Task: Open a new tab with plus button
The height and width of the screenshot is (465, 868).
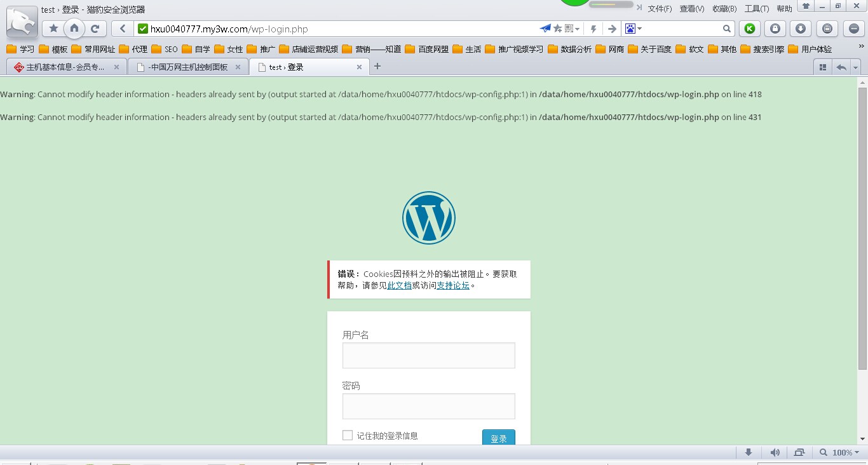Action: point(377,66)
